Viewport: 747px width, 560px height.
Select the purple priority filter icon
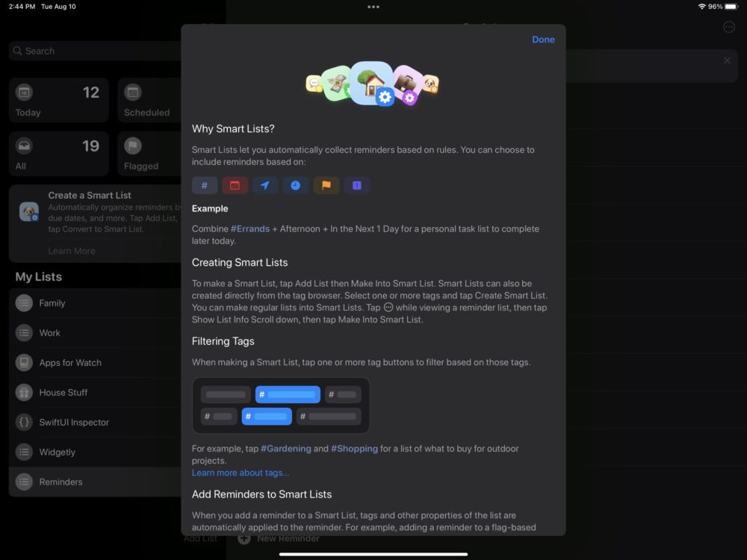click(356, 185)
